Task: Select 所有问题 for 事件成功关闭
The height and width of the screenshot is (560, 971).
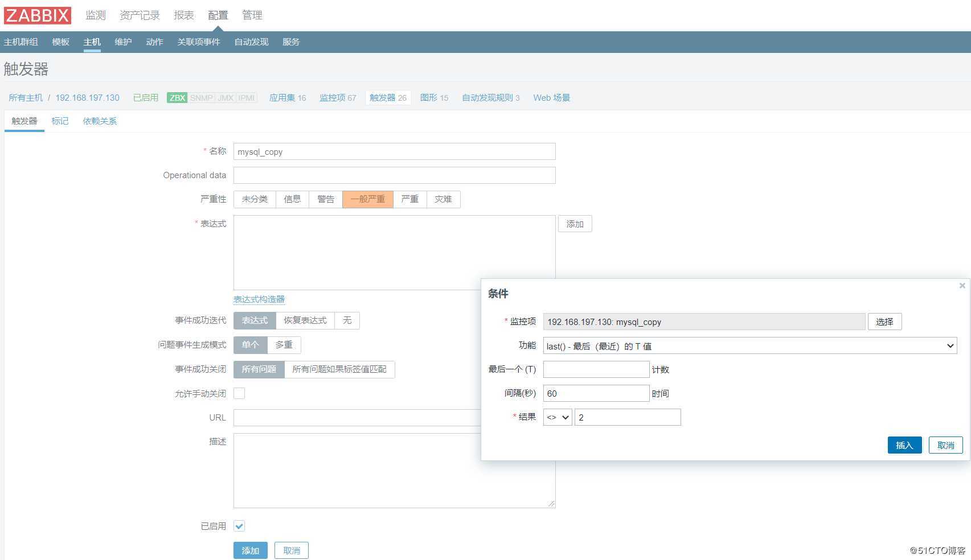Action: point(259,369)
